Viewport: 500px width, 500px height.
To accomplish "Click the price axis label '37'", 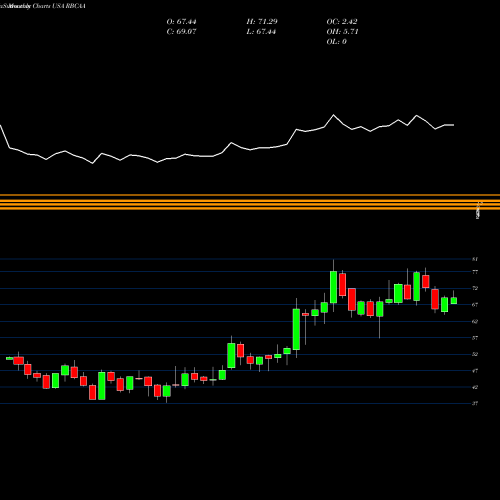I will point(475,403).
